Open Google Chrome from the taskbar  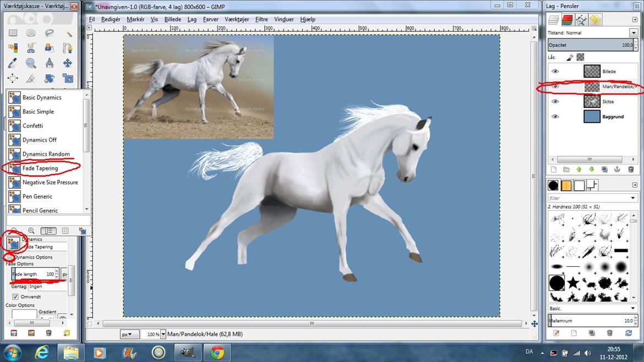point(217,352)
